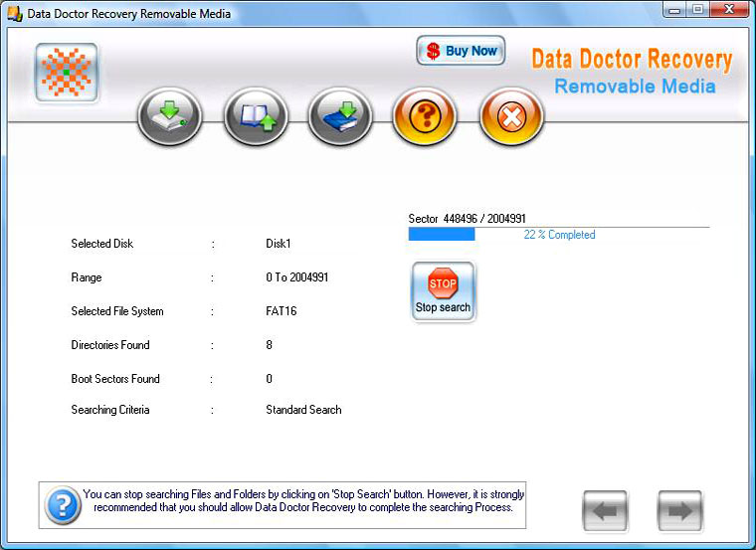Click the Boot Sectors Found value '0'
The height and width of the screenshot is (550, 756).
(269, 378)
